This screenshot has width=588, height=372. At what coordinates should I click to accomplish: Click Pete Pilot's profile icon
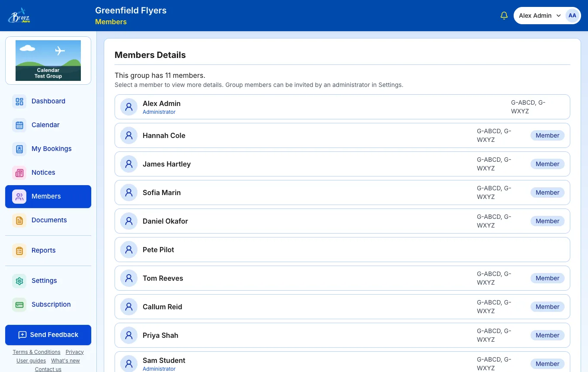coord(129,250)
